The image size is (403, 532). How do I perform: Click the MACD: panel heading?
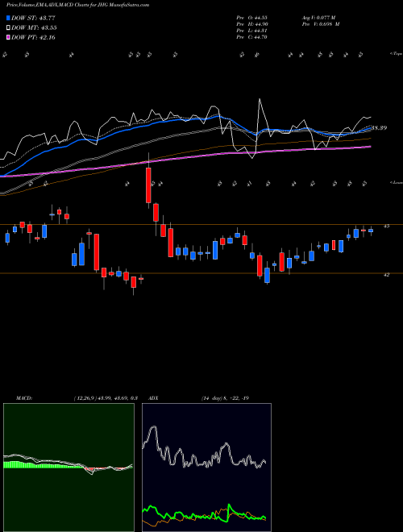pos(24,398)
